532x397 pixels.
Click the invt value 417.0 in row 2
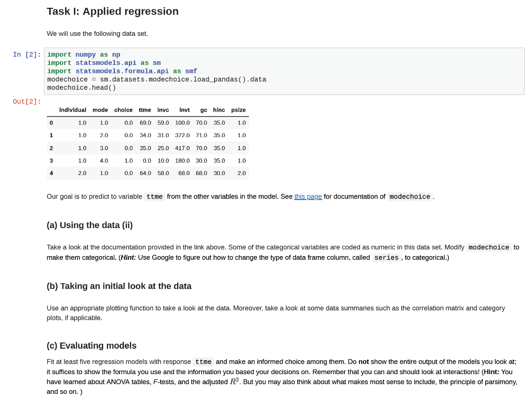coord(182,148)
